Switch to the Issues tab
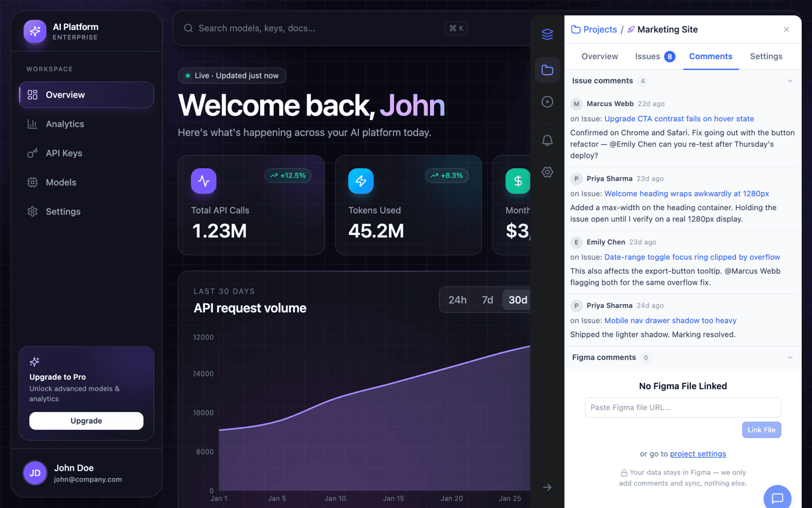Image resolution: width=812 pixels, height=508 pixels. pos(655,57)
